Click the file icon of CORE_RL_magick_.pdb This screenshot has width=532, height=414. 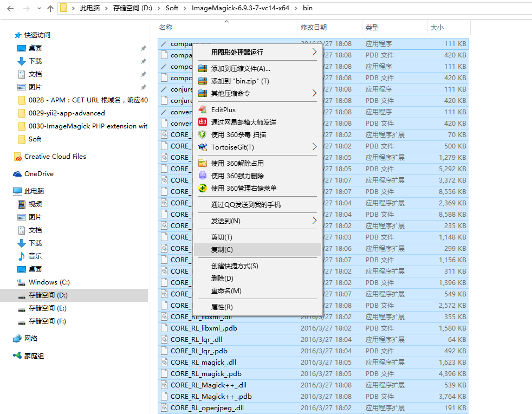[x=164, y=373]
